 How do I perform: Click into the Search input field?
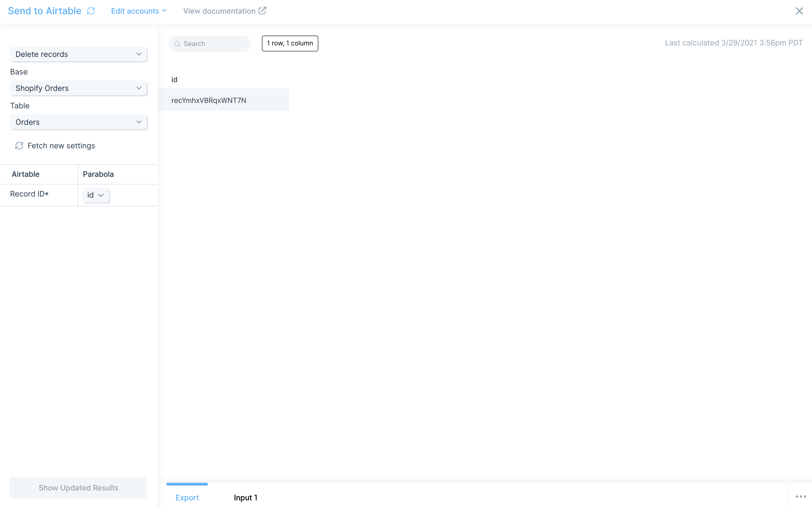[x=215, y=44]
